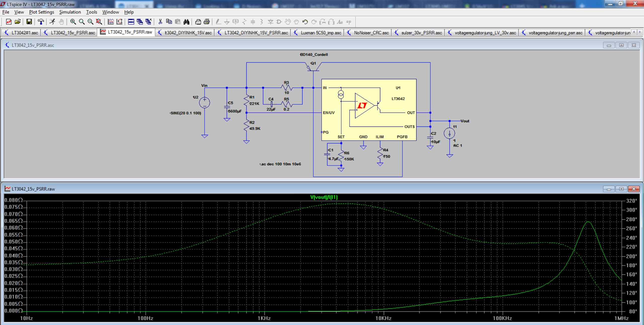The image size is (644, 325).
Task: Select the LT3042 part label on the chip
Action: (398, 99)
